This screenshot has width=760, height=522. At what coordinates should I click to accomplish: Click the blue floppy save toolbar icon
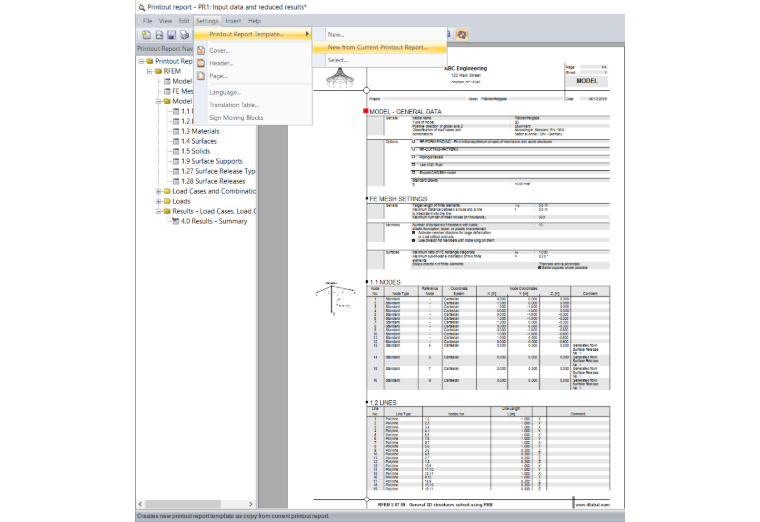tap(171, 34)
